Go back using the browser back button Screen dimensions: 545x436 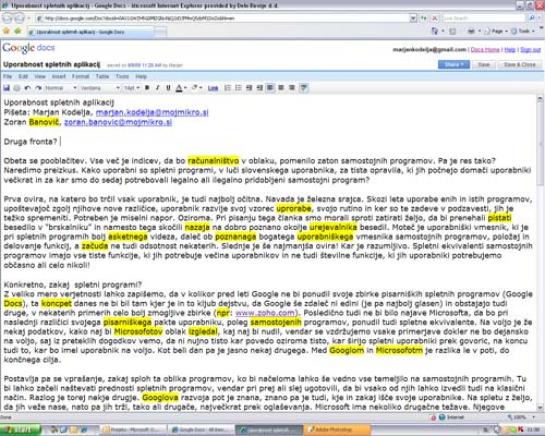point(7,18)
